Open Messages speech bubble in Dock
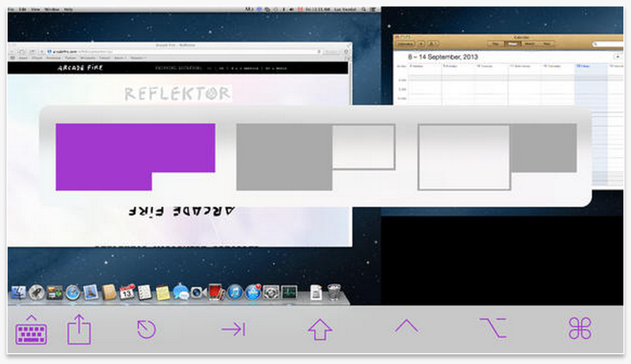Image resolution: width=631 pixels, height=364 pixels. click(x=181, y=292)
